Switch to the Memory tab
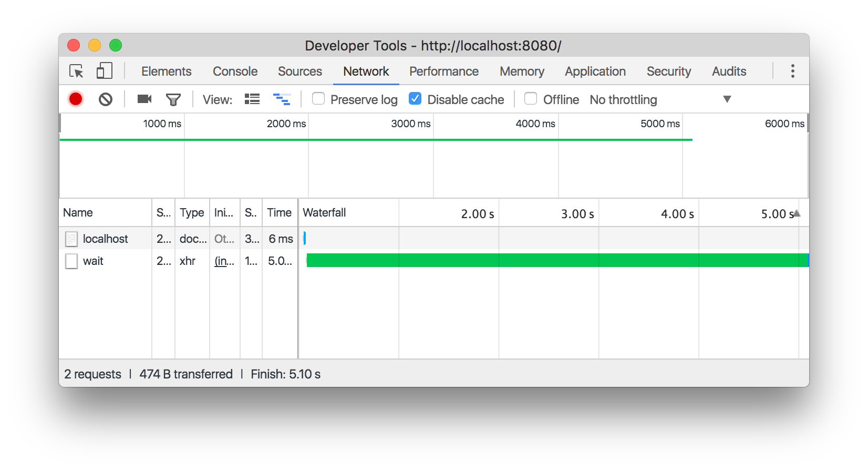The image size is (868, 471). (522, 71)
